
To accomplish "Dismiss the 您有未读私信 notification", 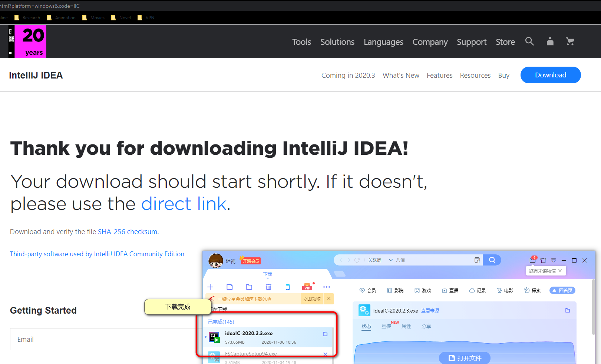I will click(560, 271).
